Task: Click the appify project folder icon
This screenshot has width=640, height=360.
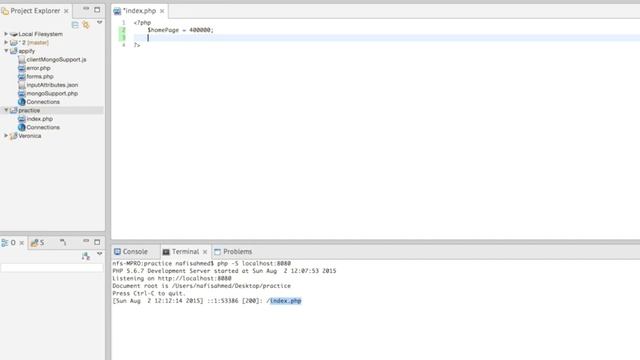Action: coord(13,51)
